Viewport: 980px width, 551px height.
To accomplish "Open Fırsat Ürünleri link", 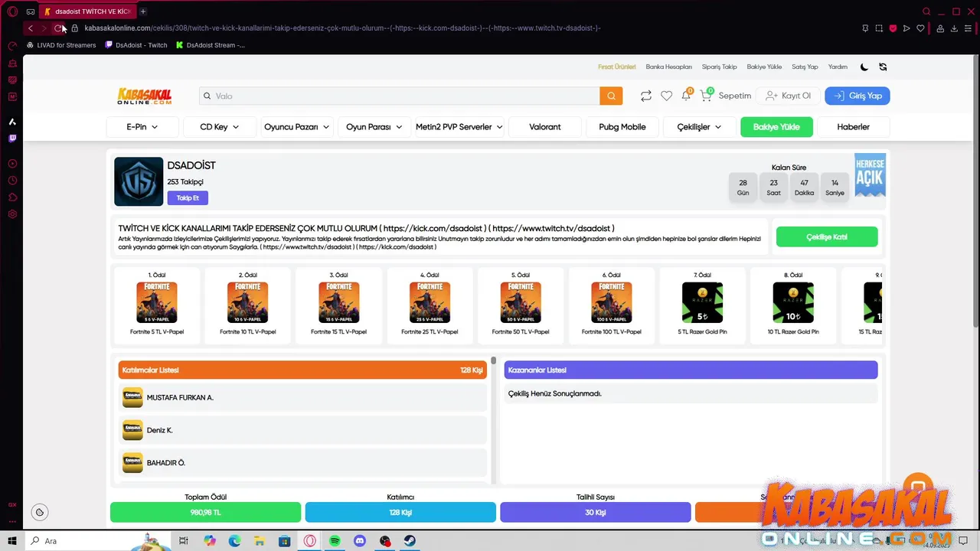I will [x=617, y=67].
